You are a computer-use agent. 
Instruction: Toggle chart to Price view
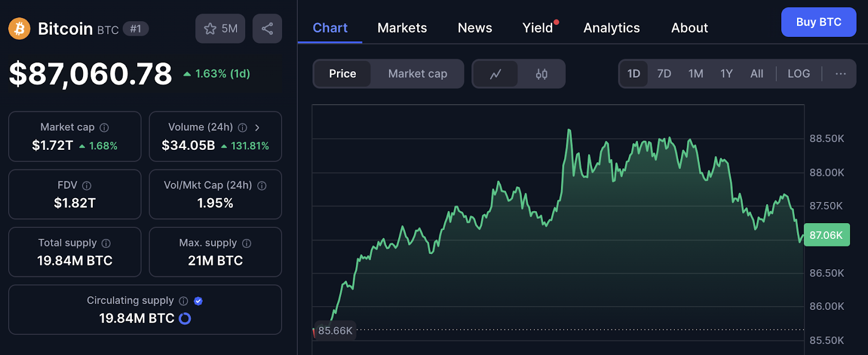click(x=342, y=74)
